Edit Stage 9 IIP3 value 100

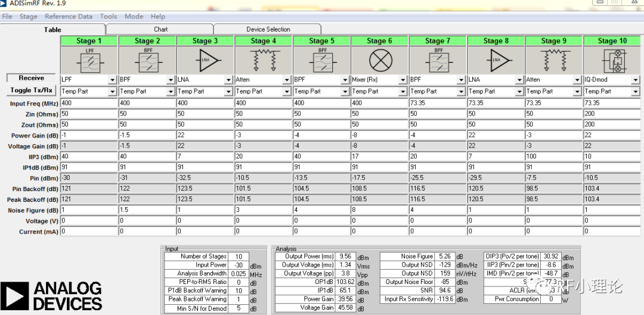click(x=554, y=156)
